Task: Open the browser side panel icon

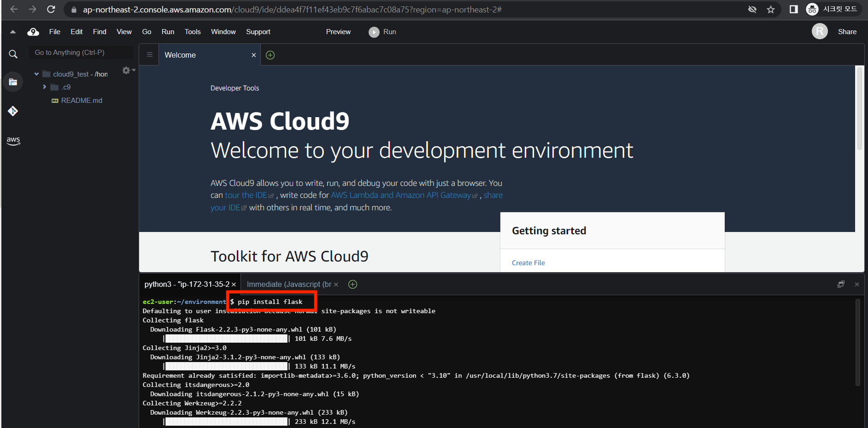Action: [x=793, y=9]
